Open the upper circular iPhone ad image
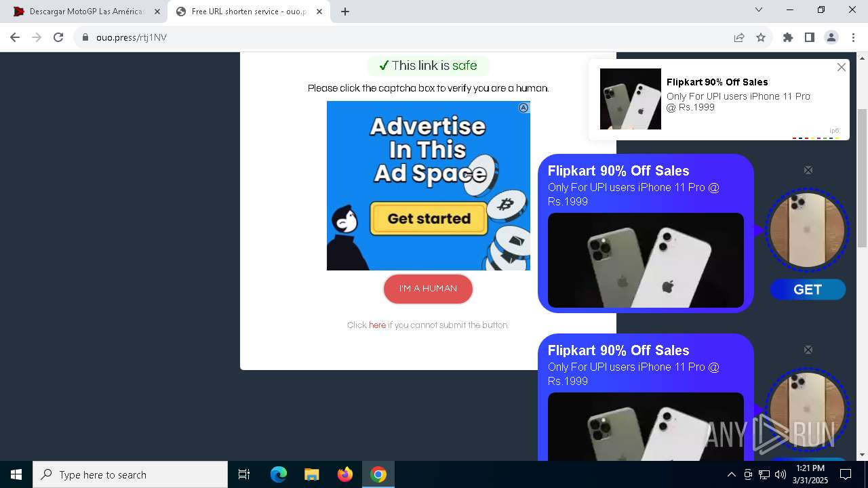868x488 pixels. pyautogui.click(x=807, y=229)
